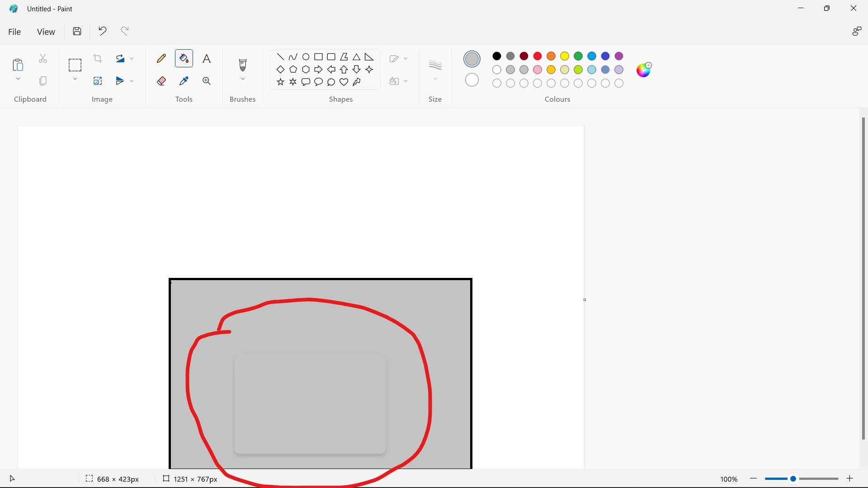The height and width of the screenshot is (488, 868).
Task: Toggle the Fill bucket tool
Action: tap(184, 59)
